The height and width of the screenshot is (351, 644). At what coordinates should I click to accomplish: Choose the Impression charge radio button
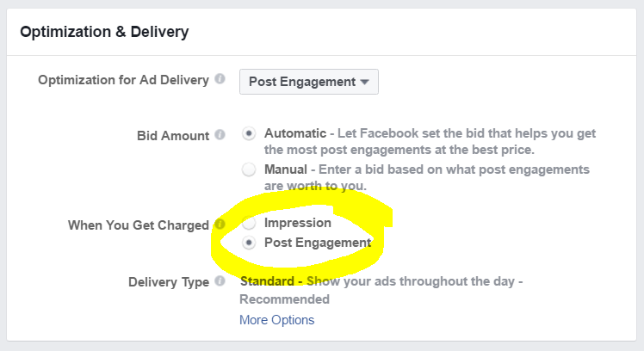tap(249, 223)
